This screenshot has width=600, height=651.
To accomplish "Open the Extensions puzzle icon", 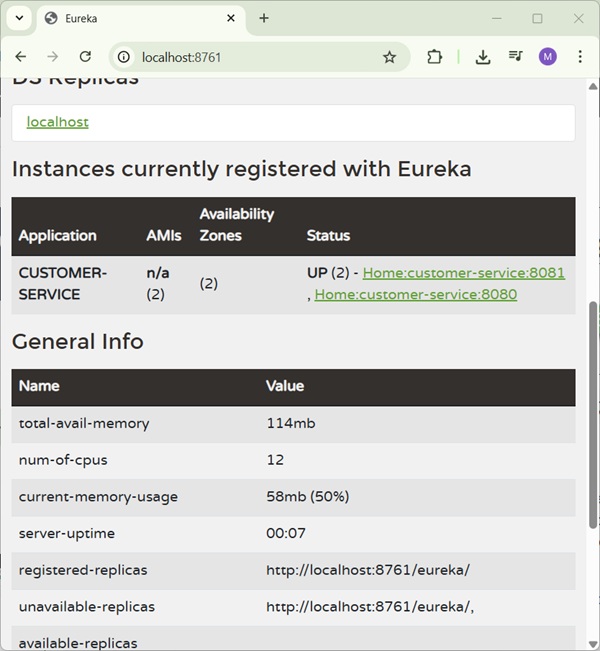I will 434,57.
